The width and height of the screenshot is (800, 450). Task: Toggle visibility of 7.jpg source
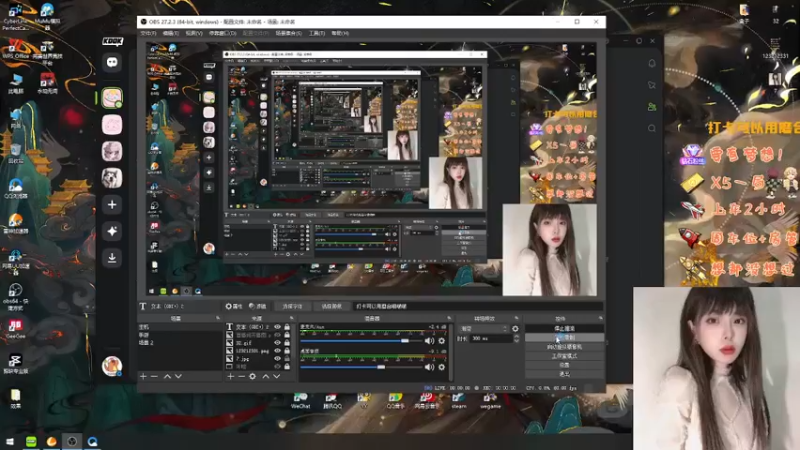click(x=278, y=359)
